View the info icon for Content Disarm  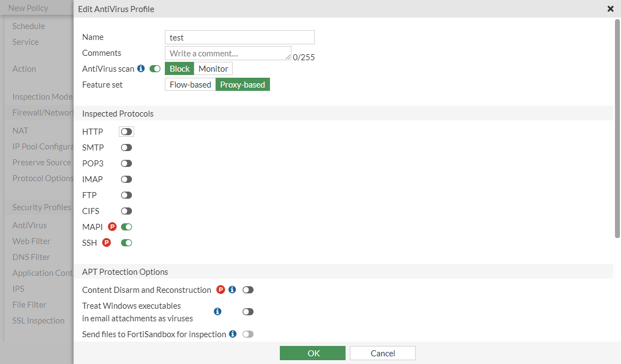[x=232, y=290]
